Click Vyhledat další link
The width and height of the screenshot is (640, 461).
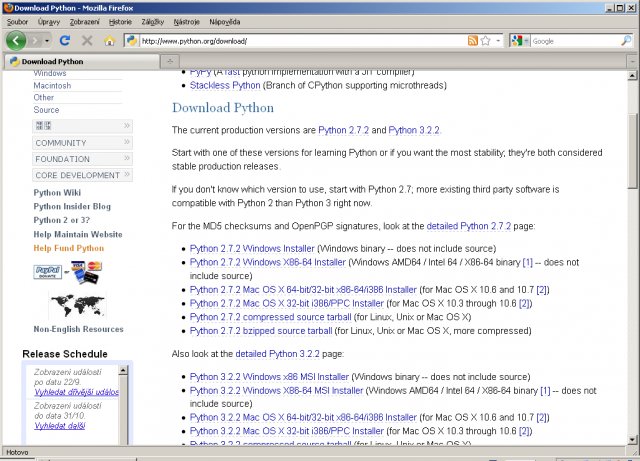[x=60, y=425]
